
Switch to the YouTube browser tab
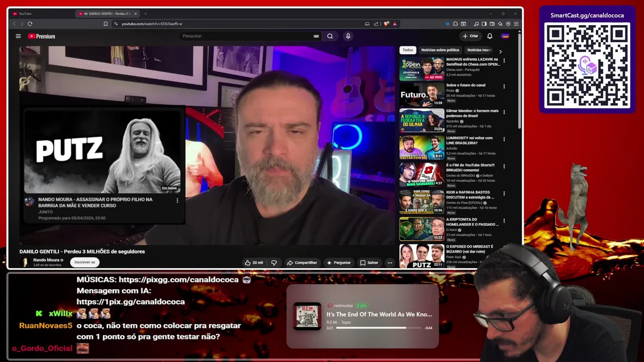coord(41,14)
